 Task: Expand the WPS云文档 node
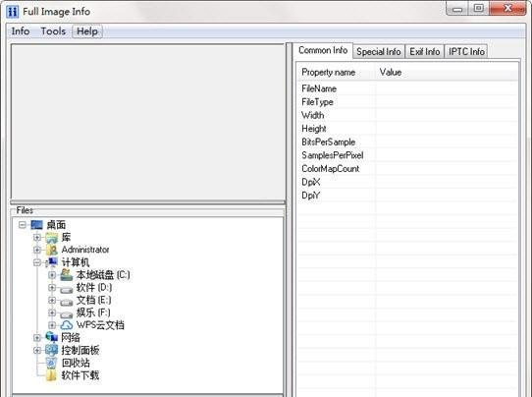[x=52, y=325]
